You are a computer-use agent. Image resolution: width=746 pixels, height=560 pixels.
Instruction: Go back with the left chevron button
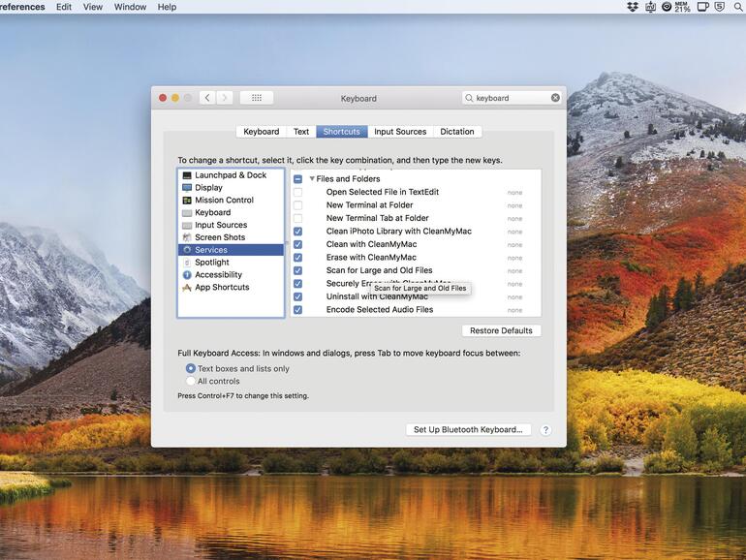click(207, 98)
